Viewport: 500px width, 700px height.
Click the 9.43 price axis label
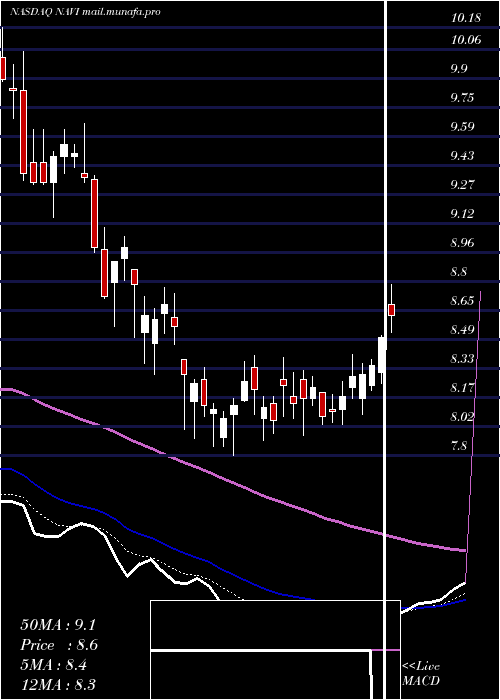click(x=462, y=156)
